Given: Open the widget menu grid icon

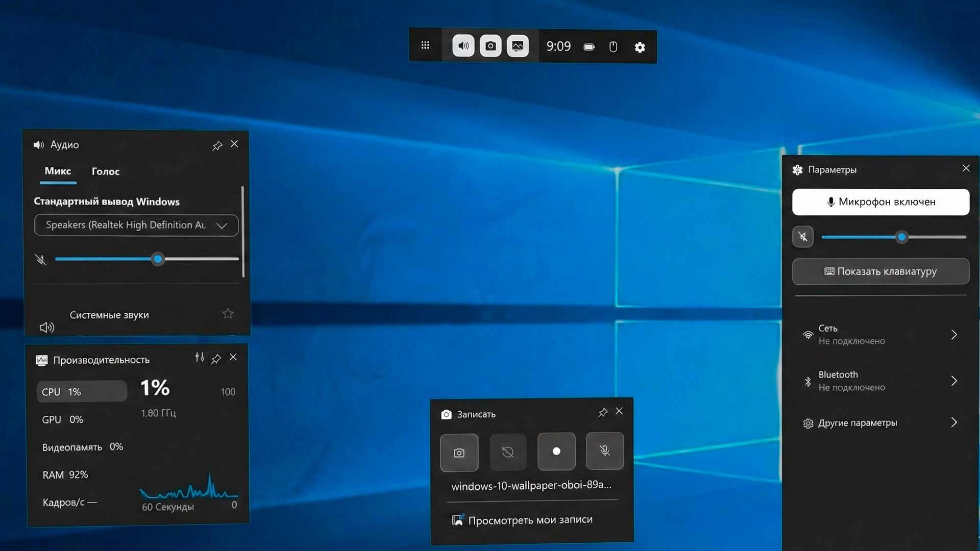Looking at the screenshot, I should (425, 45).
